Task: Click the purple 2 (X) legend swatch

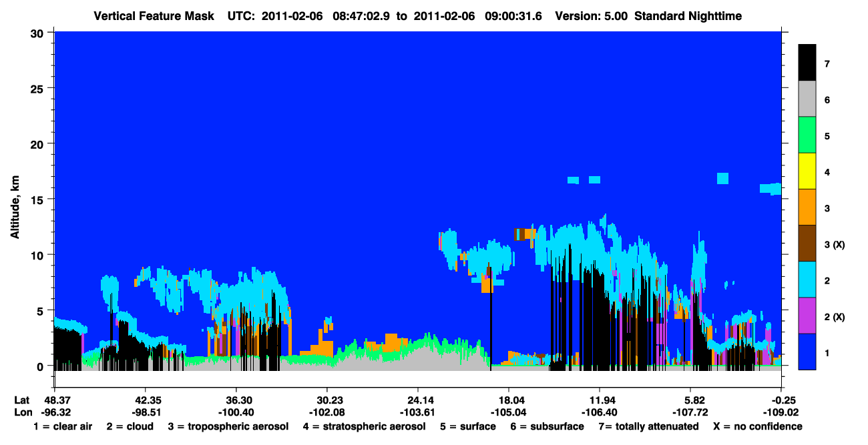Action: [x=807, y=316]
